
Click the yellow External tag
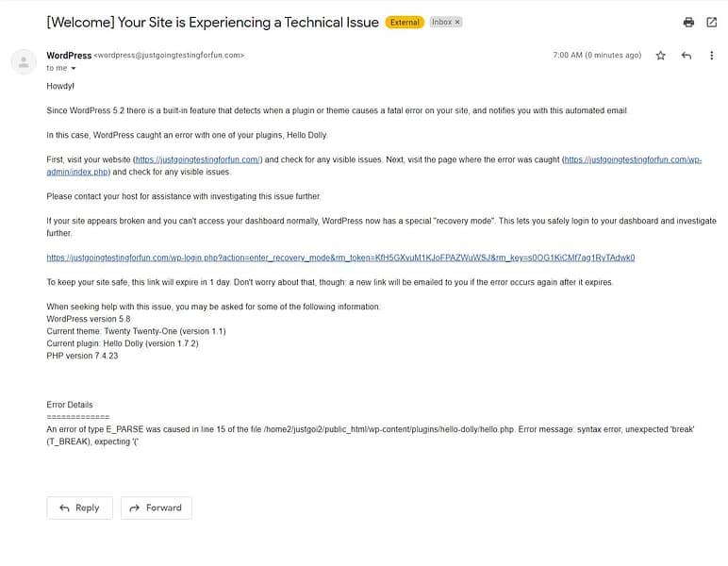(x=404, y=22)
